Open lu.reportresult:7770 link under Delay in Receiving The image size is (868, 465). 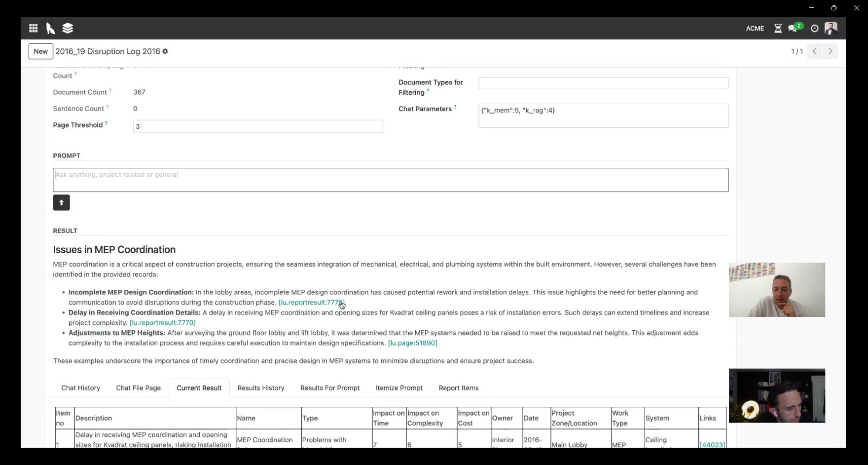coord(162,323)
